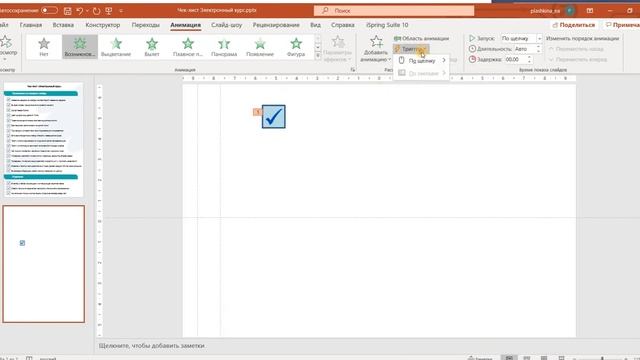Click the Поделиться button

pos(573,25)
